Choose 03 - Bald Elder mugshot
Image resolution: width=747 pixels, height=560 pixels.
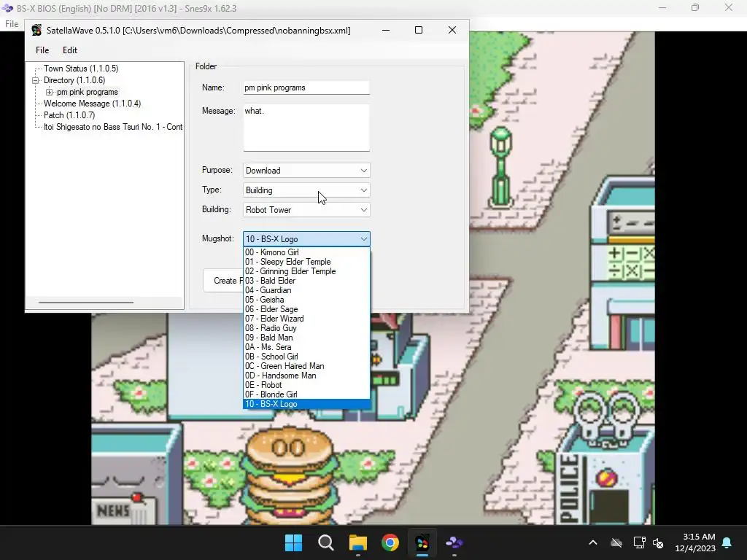[306, 281]
